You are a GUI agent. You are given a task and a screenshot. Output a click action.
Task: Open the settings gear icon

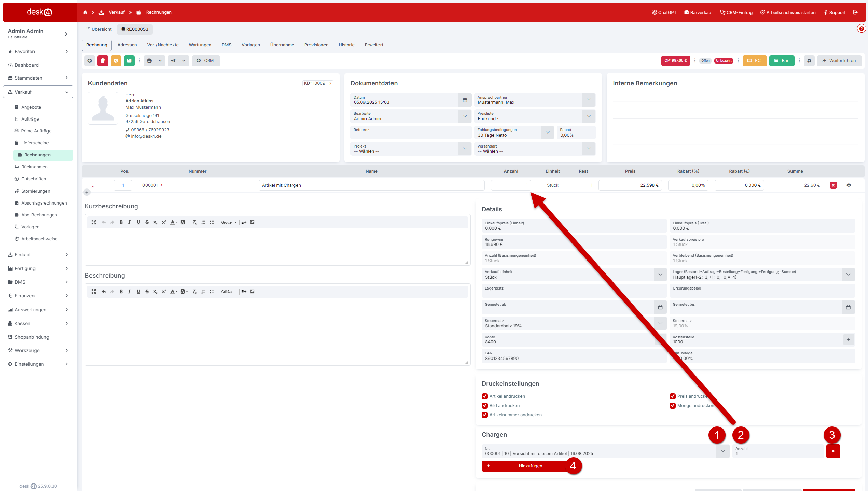click(x=809, y=61)
